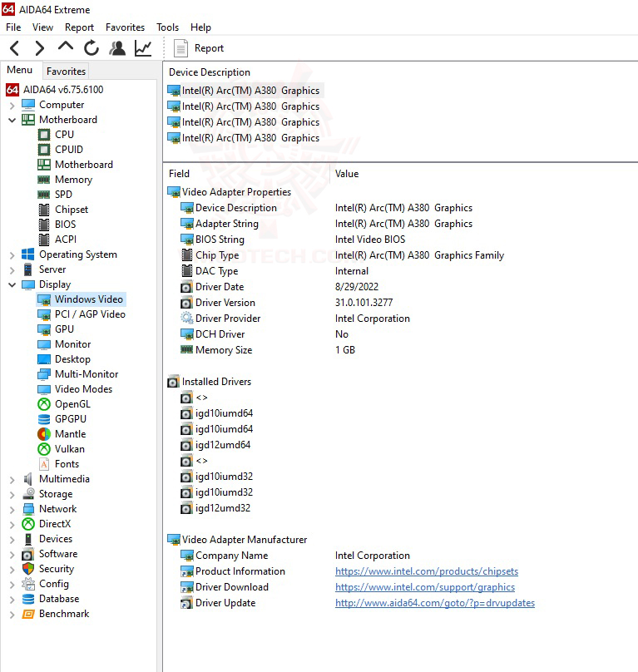Open the user manager icon in toolbar

[x=117, y=48]
